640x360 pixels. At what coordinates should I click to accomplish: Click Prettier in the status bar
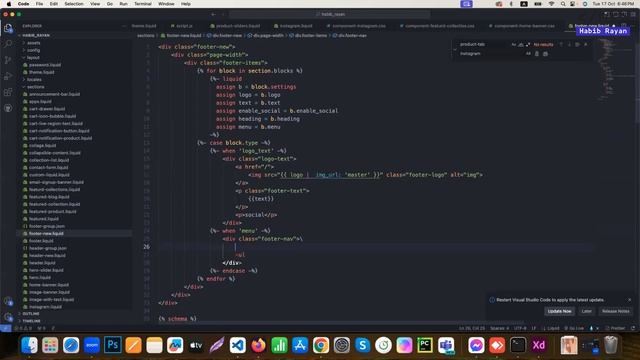tap(615, 328)
